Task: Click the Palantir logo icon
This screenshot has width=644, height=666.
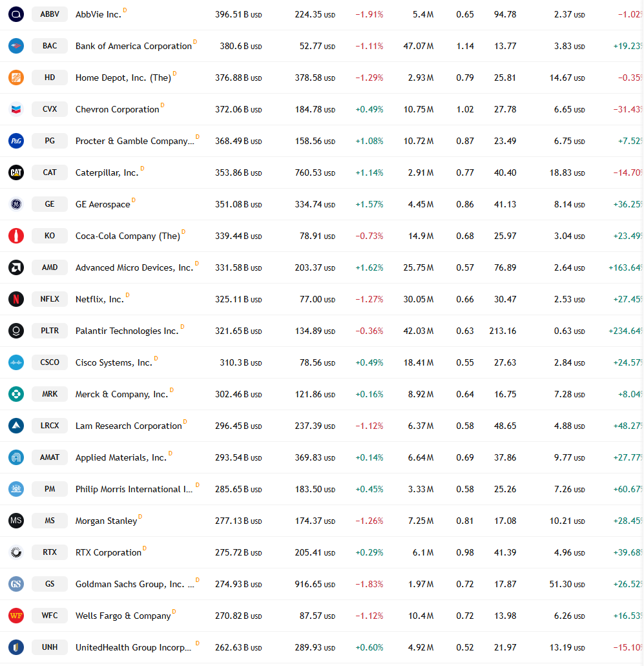Action: (x=16, y=331)
